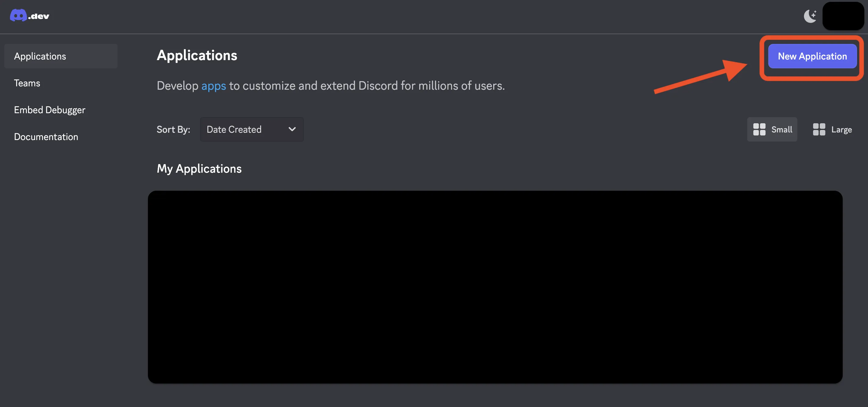This screenshot has height=407, width=868.
Task: Open the Date Created sort dropdown
Action: click(251, 129)
